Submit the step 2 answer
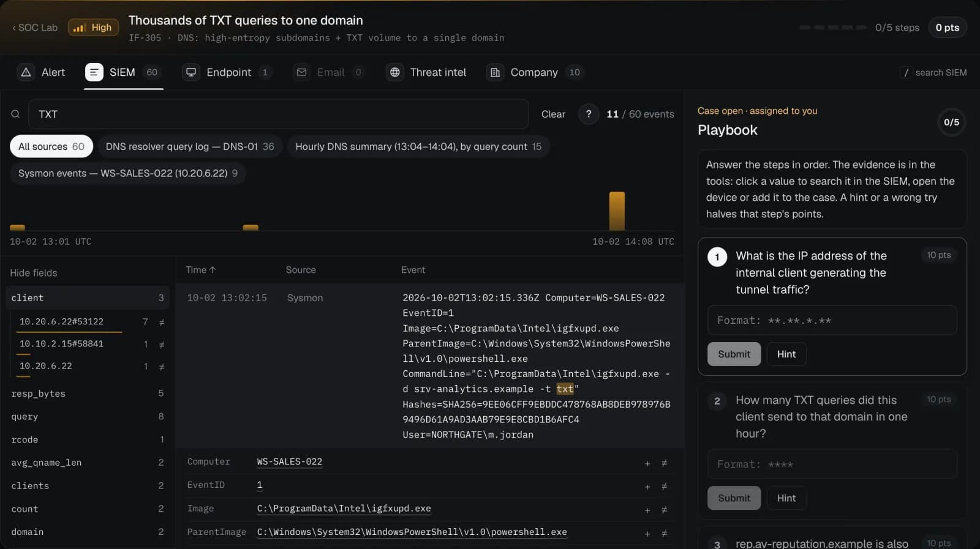The image size is (980, 549). point(734,498)
